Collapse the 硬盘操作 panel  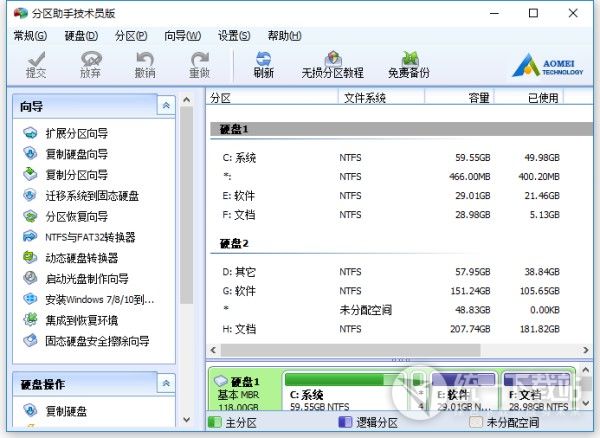point(166,383)
